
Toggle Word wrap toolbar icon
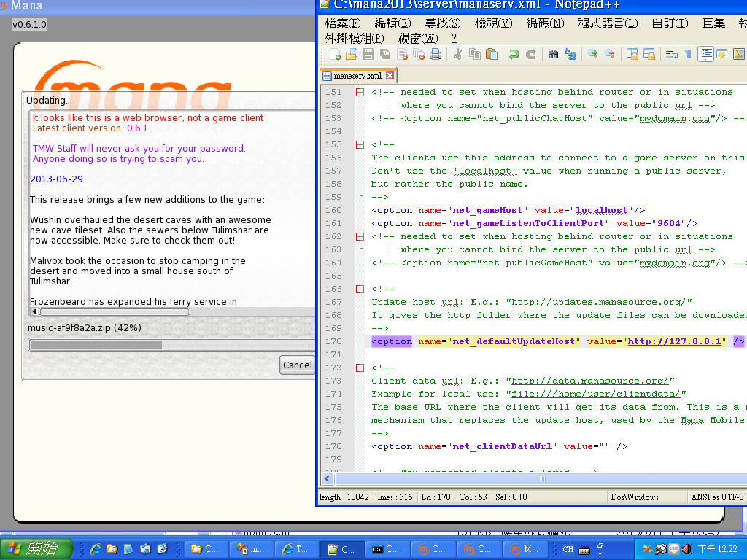click(x=671, y=54)
